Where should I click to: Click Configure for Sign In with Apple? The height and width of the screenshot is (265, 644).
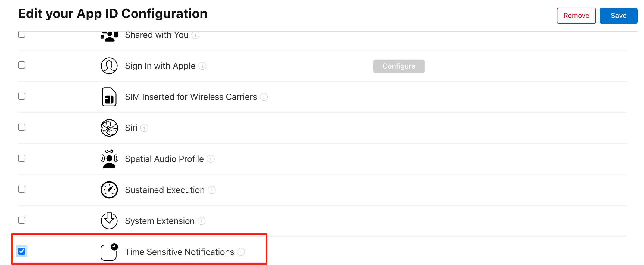tap(399, 66)
